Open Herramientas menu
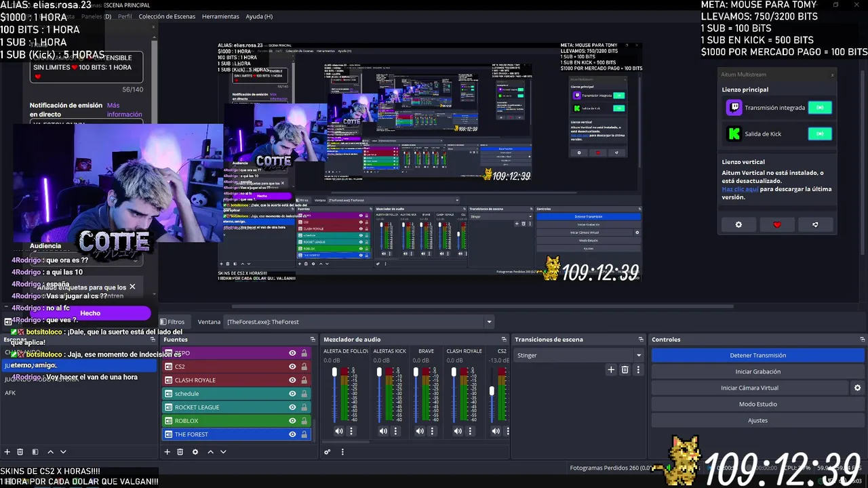The height and width of the screenshot is (488, 868). [x=220, y=16]
